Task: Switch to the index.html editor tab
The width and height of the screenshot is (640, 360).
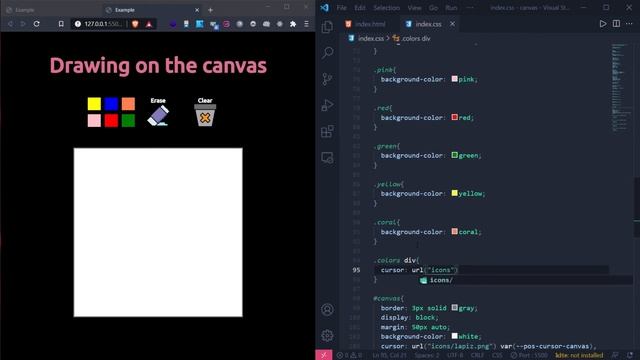Action: tap(370, 24)
